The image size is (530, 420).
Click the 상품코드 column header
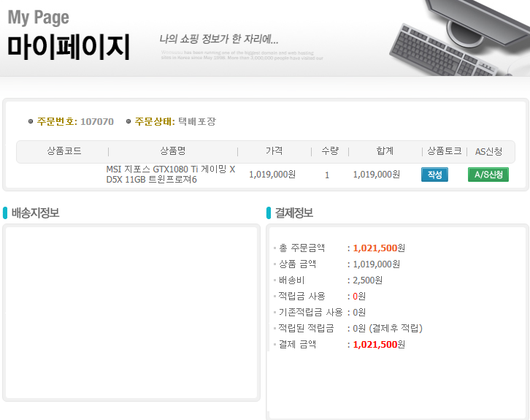(x=64, y=151)
